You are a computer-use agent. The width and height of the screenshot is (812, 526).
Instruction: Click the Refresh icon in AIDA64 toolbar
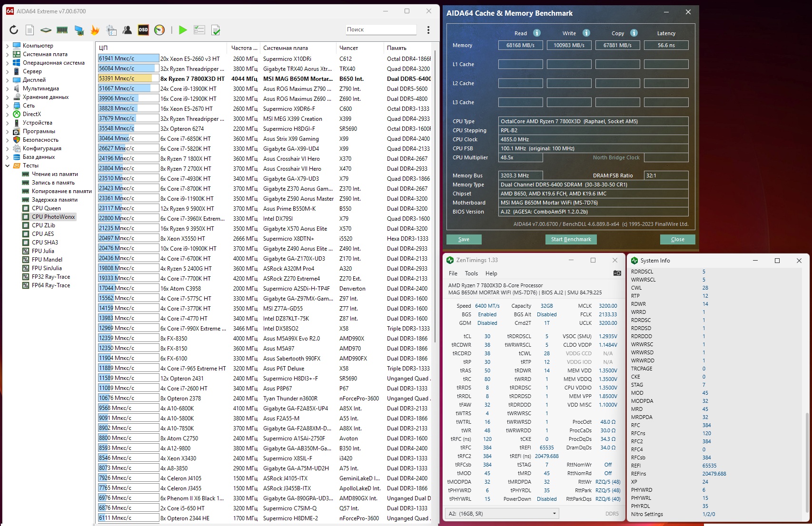click(x=14, y=30)
